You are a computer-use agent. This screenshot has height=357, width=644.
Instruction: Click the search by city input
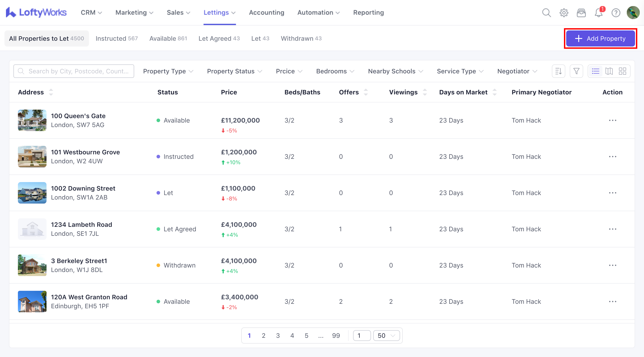click(x=74, y=71)
